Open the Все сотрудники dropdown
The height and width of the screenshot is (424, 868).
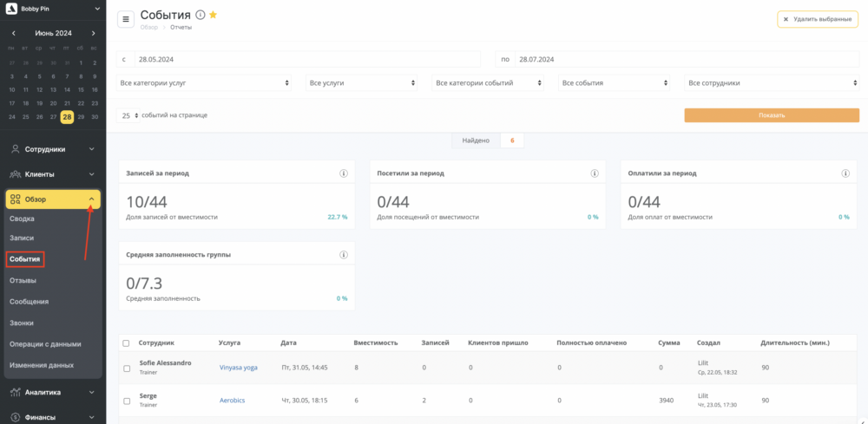pos(772,83)
